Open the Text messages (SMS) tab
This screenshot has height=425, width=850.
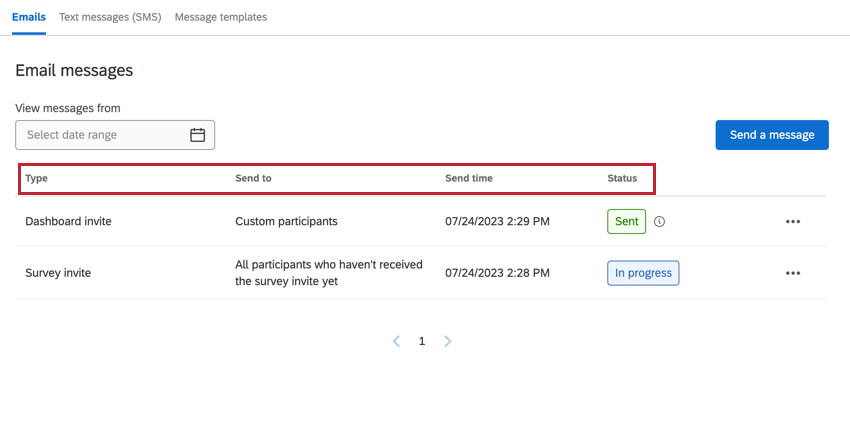point(110,17)
